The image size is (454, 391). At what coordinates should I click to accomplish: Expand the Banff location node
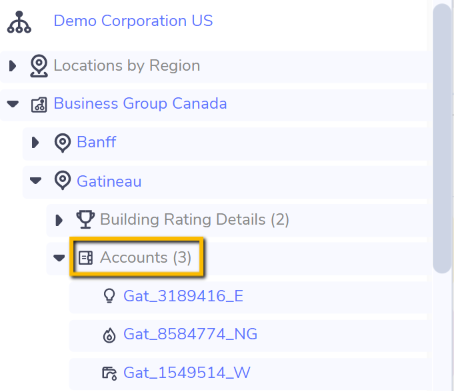tap(35, 142)
